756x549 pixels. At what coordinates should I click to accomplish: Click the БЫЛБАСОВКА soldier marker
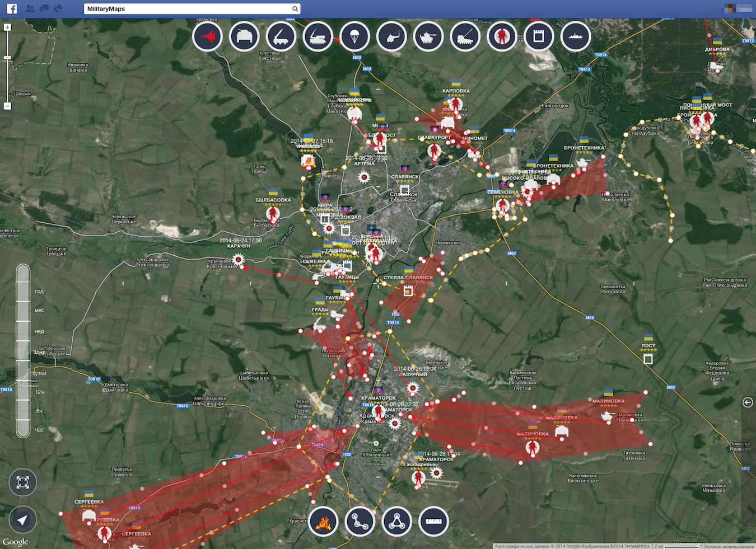273,214
